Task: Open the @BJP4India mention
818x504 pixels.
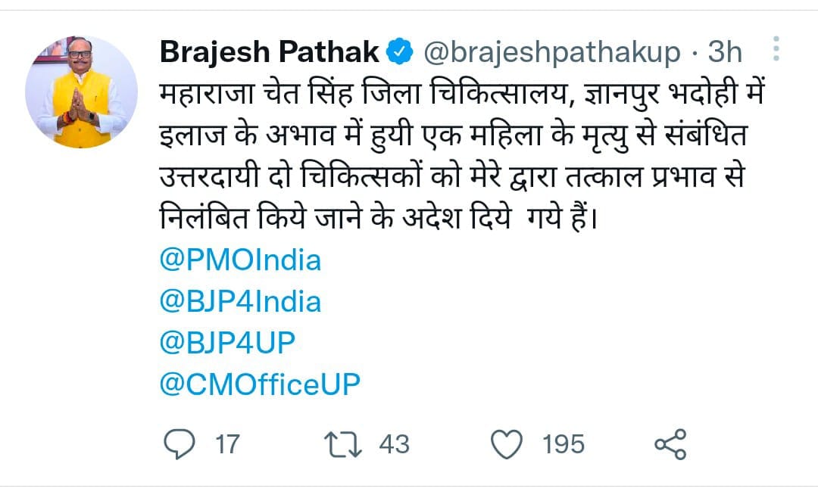Action: pyautogui.click(x=240, y=302)
